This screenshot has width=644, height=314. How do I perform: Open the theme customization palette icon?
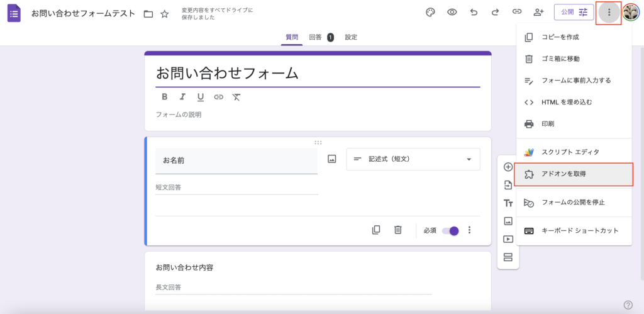pos(430,13)
